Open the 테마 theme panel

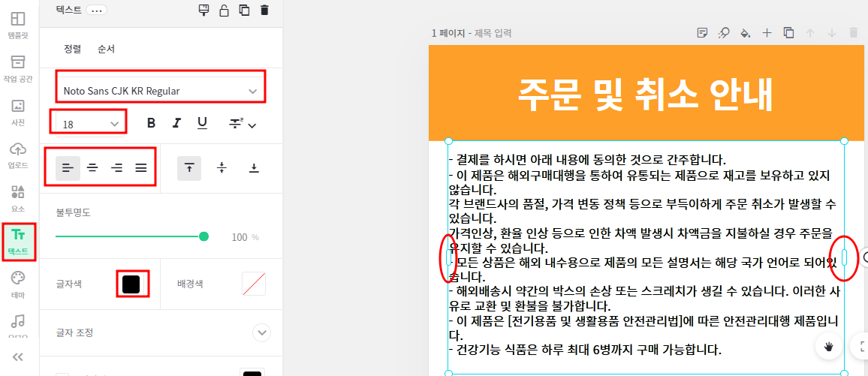tap(18, 284)
